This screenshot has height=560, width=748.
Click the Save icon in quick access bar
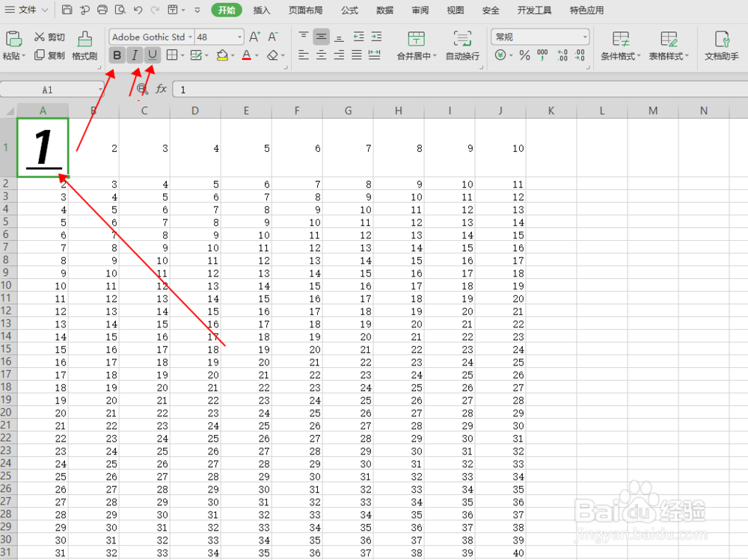[67, 10]
